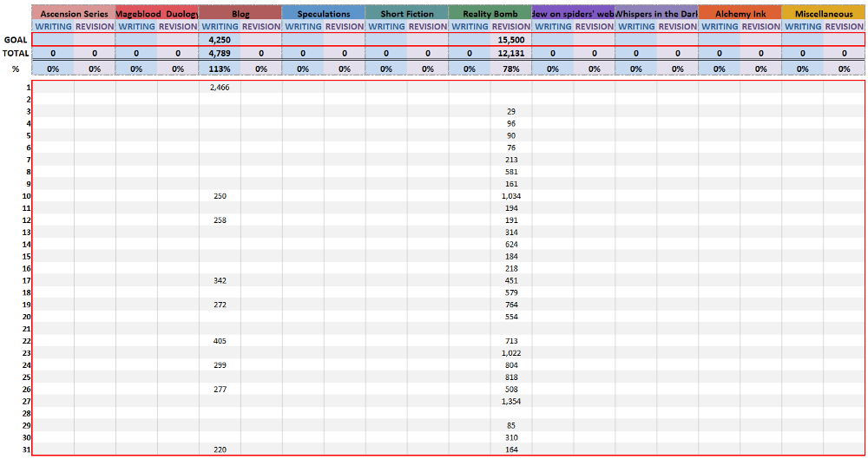Select the 78% progress cell
This screenshot has height=459, width=868.
tap(511, 69)
